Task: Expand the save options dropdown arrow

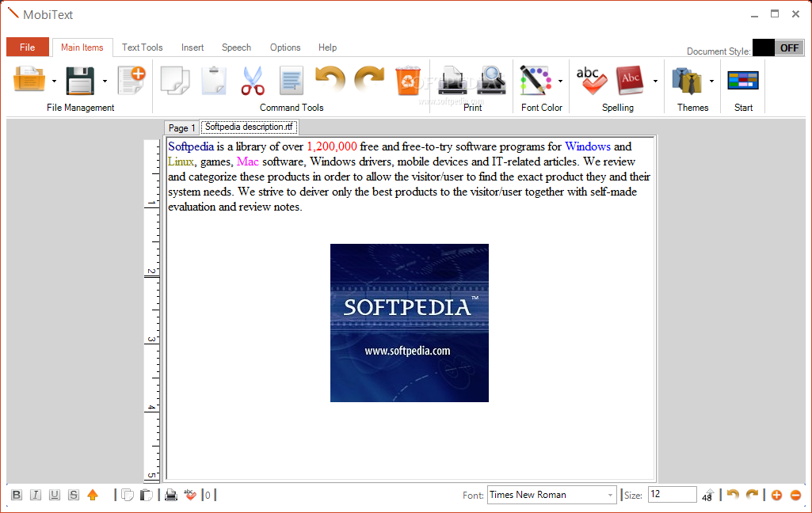Action: pyautogui.click(x=105, y=82)
